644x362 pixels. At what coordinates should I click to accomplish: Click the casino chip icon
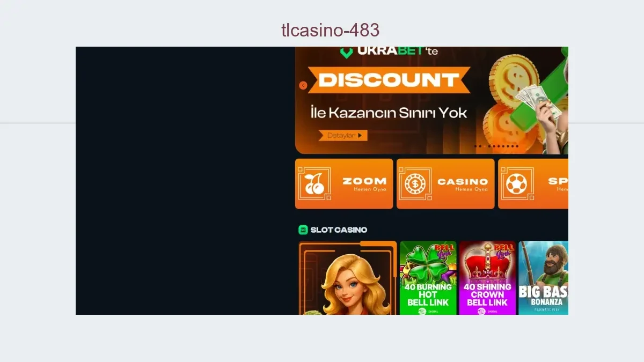coord(415,184)
